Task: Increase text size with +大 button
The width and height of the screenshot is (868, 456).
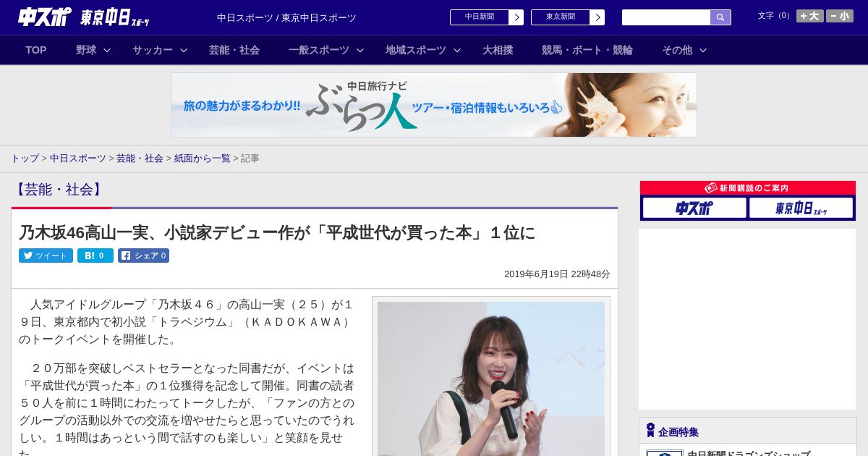Action: point(810,16)
